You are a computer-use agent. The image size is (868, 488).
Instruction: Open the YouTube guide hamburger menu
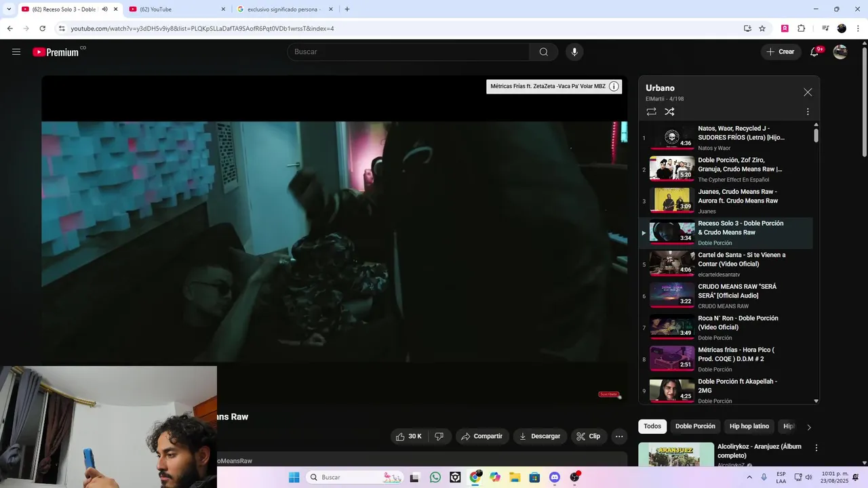(x=16, y=52)
